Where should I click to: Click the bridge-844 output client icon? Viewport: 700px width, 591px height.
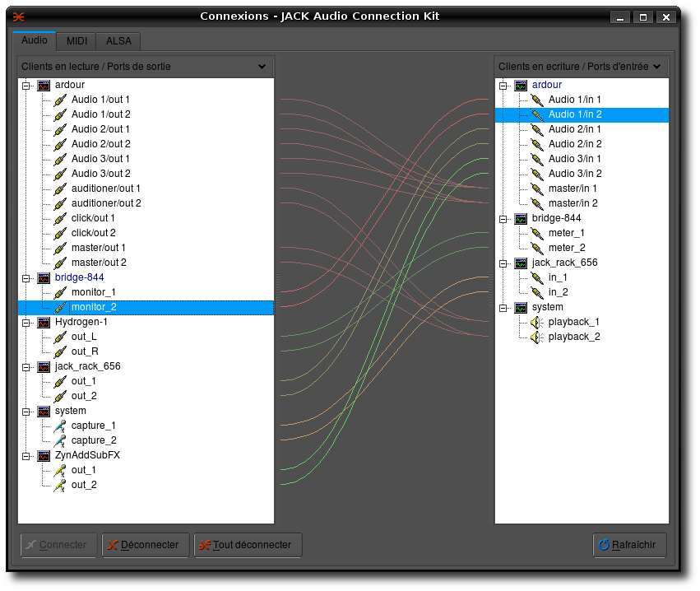(44, 278)
